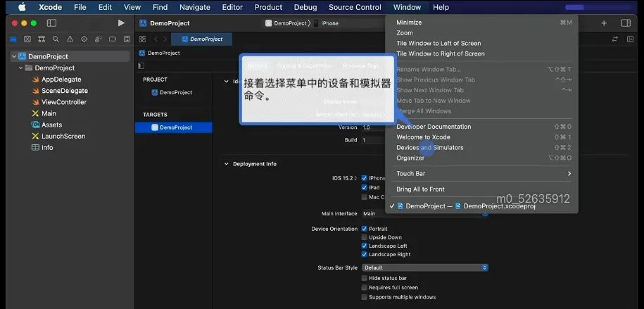Open the Help menu
Image resolution: width=644 pixels, height=309 pixels.
coord(441,7)
